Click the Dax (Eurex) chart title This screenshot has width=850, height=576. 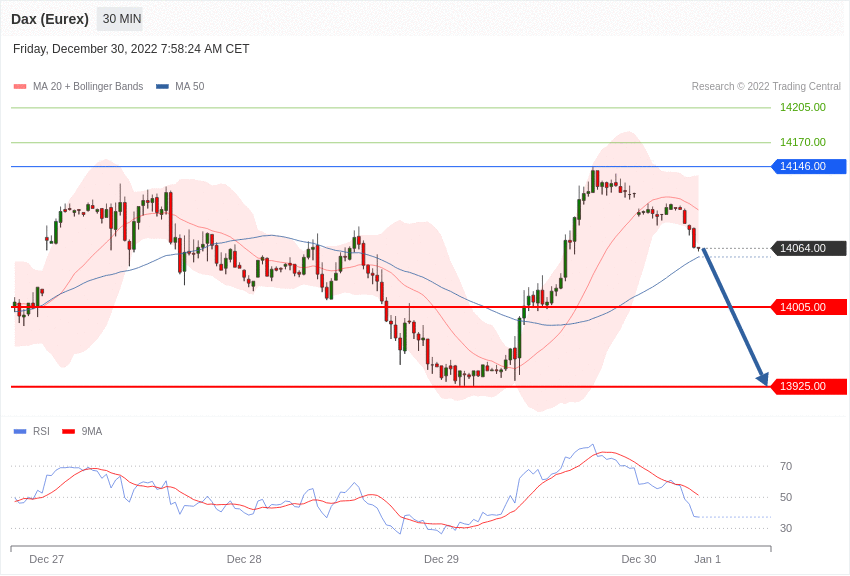pos(50,19)
